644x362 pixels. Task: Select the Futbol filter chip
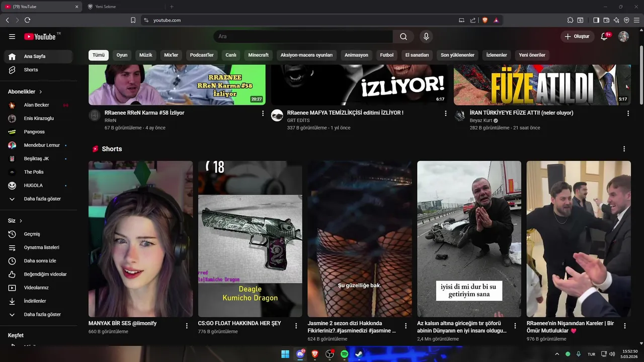coord(387,55)
